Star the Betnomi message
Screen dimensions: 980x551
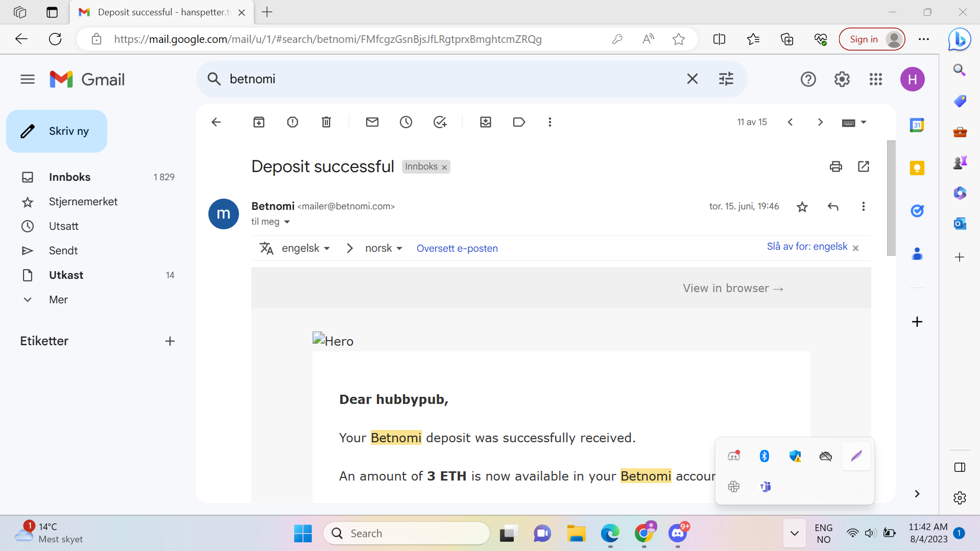pos(802,207)
